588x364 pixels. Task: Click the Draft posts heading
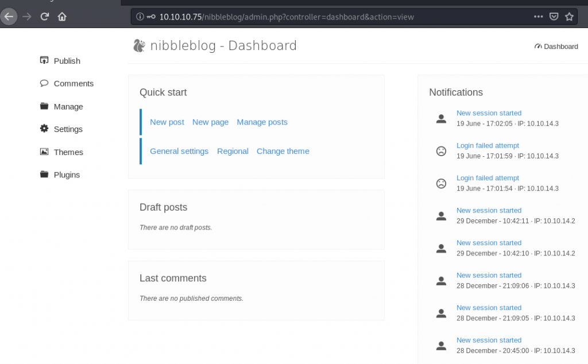tap(163, 207)
